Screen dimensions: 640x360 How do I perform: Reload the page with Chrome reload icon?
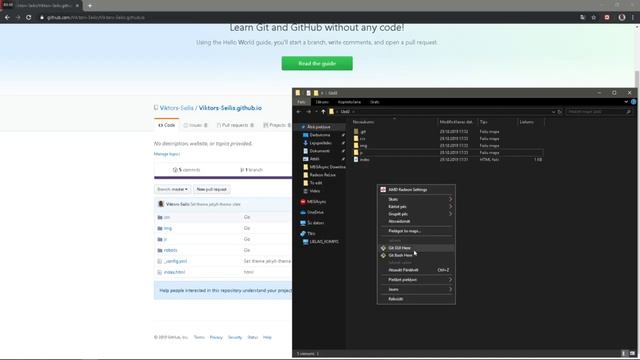(29, 18)
